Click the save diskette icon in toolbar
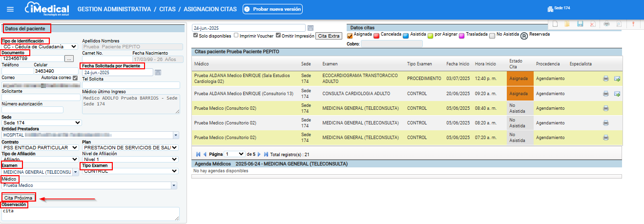Image resolution: width=644 pixels, height=224 pixels. point(580,23)
